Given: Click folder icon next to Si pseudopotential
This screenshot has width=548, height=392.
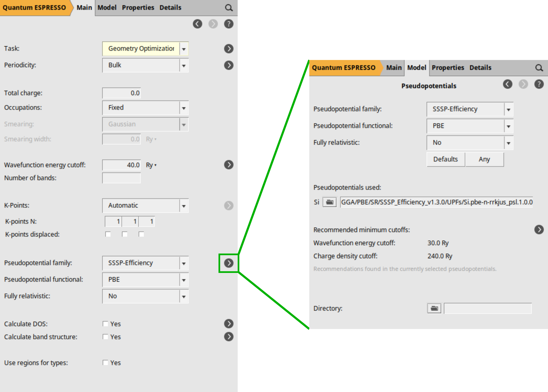Looking at the screenshot, I should (329, 202).
